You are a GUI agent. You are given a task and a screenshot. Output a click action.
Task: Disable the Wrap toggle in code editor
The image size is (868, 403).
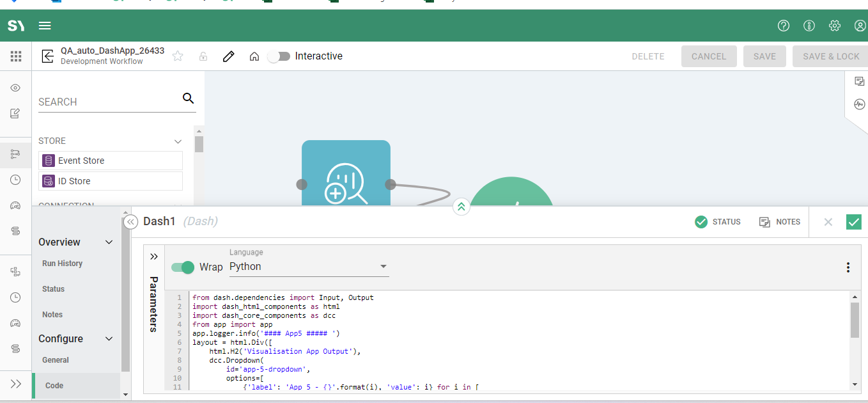click(x=183, y=267)
